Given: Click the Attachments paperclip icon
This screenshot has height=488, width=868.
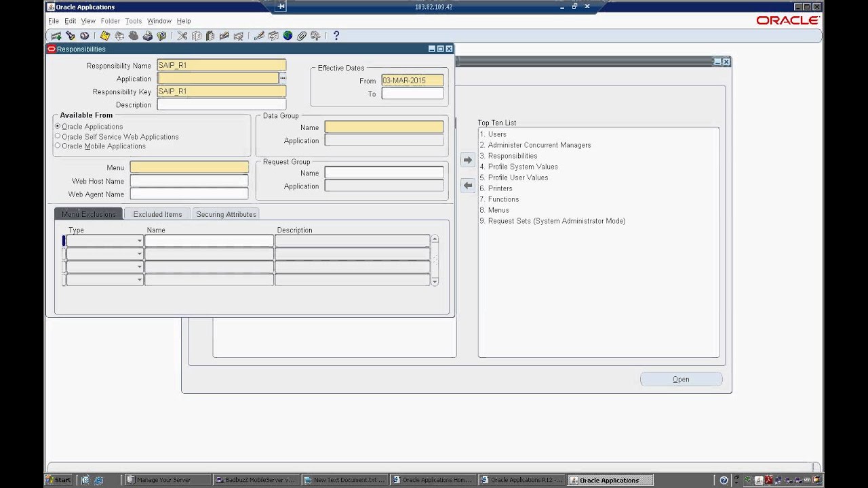Looking at the screenshot, I should pos(302,36).
